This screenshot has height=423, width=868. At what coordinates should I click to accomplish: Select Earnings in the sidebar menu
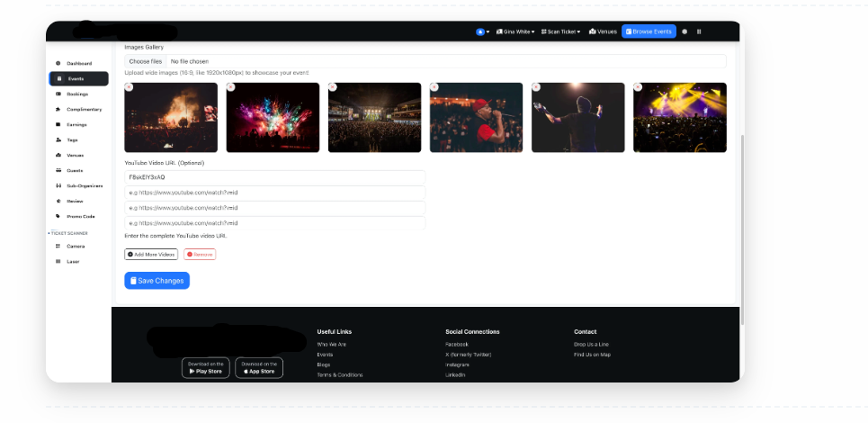pos(76,124)
